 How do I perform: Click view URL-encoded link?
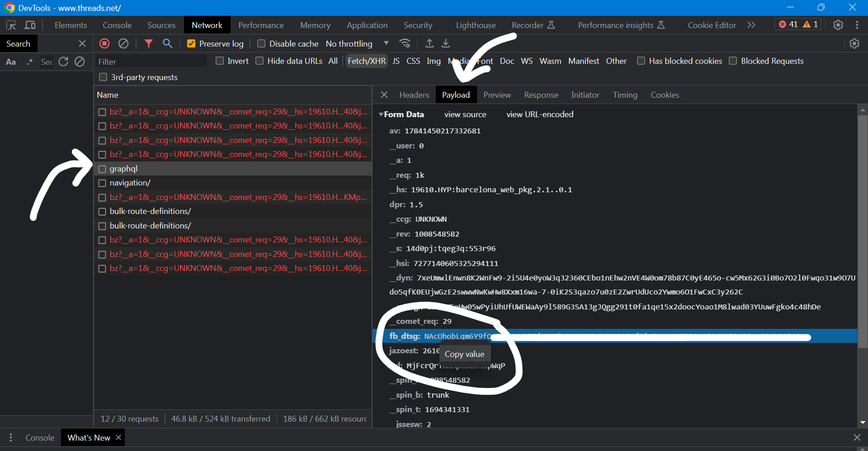point(540,114)
